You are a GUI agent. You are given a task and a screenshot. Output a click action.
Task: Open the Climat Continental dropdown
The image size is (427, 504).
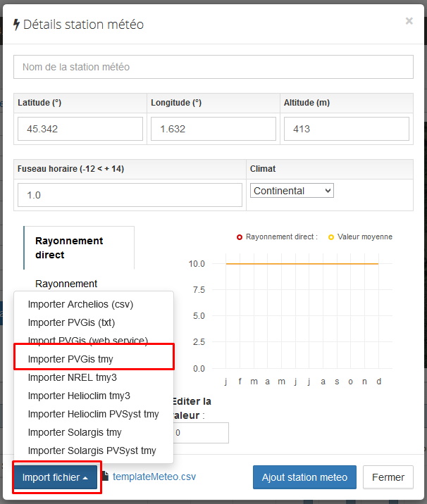[292, 191]
